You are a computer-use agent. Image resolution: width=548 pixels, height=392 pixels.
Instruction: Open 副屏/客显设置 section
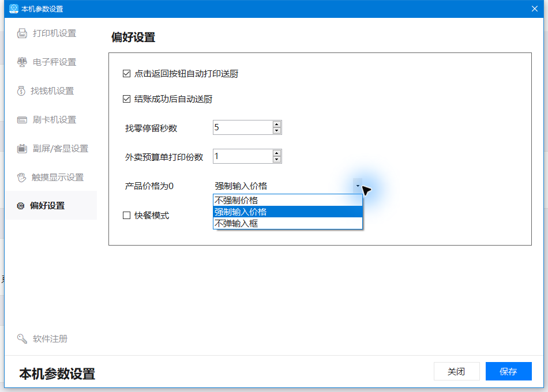pyautogui.click(x=51, y=149)
